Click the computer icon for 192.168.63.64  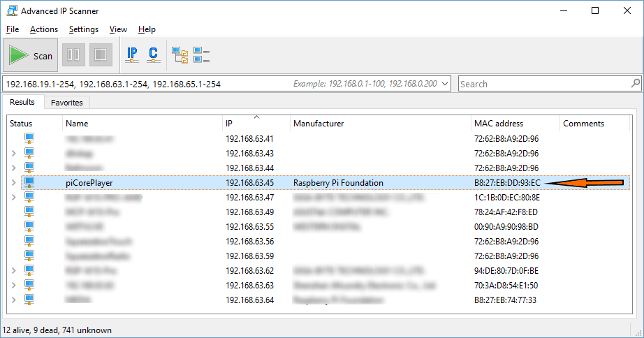pyautogui.click(x=29, y=300)
